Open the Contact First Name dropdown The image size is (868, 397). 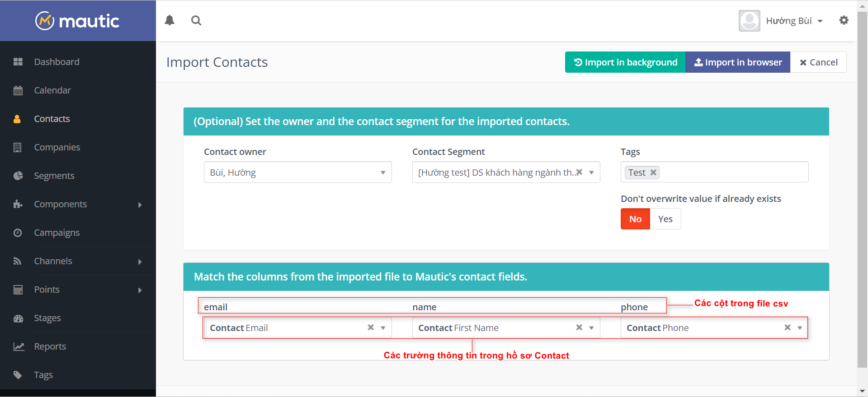[591, 328]
